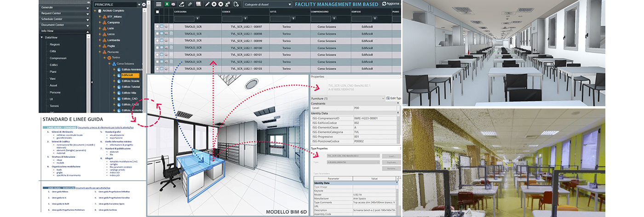Image resolution: width=644 pixels, height=217 pixels.
Task: Select Piemonte in the archive tree
Action: point(113,52)
